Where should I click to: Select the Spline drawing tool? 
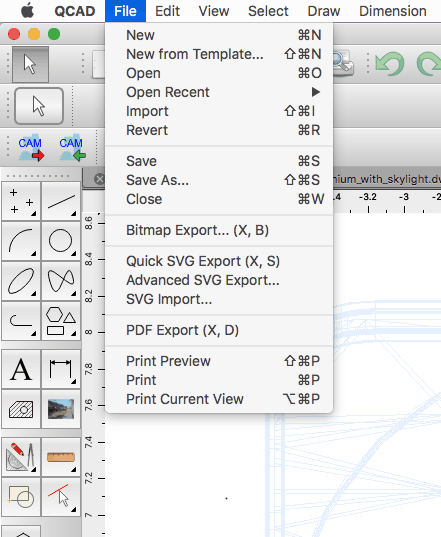pos(61,281)
